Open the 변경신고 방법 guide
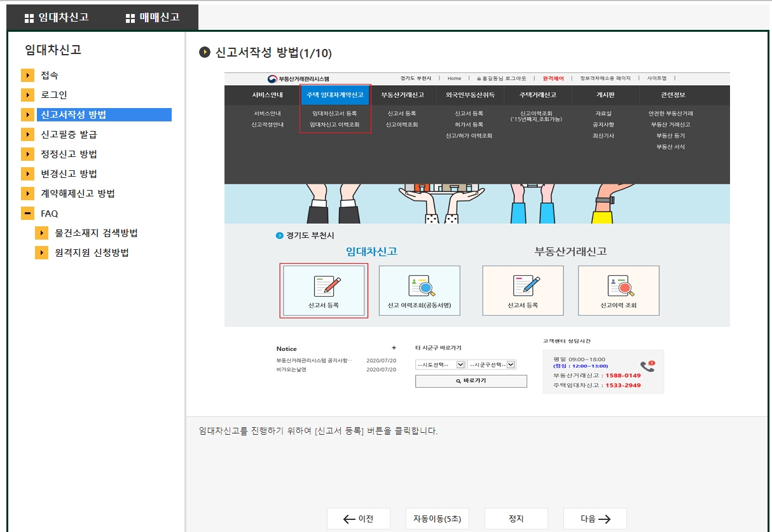The width and height of the screenshot is (772, 532). (69, 174)
